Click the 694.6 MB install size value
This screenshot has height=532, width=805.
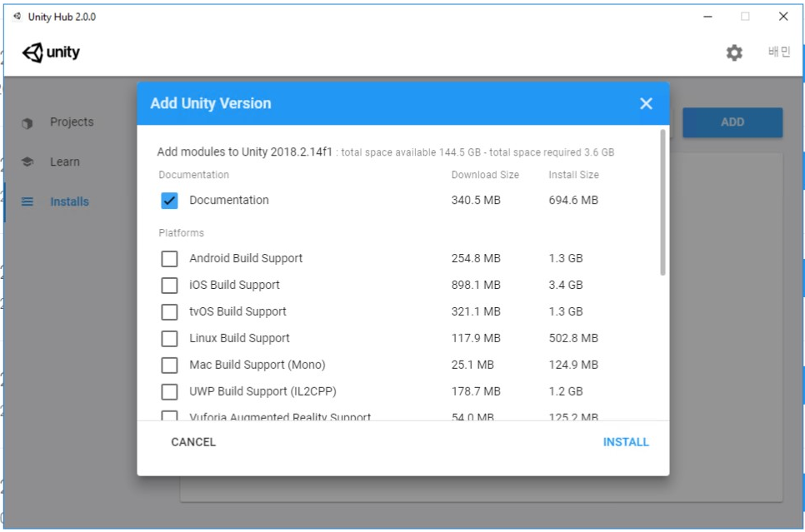coord(573,200)
